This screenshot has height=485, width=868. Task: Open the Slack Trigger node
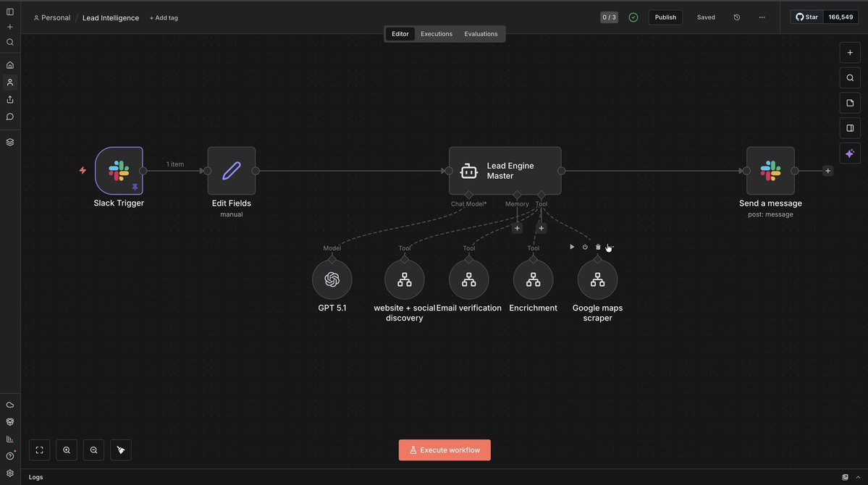point(119,171)
